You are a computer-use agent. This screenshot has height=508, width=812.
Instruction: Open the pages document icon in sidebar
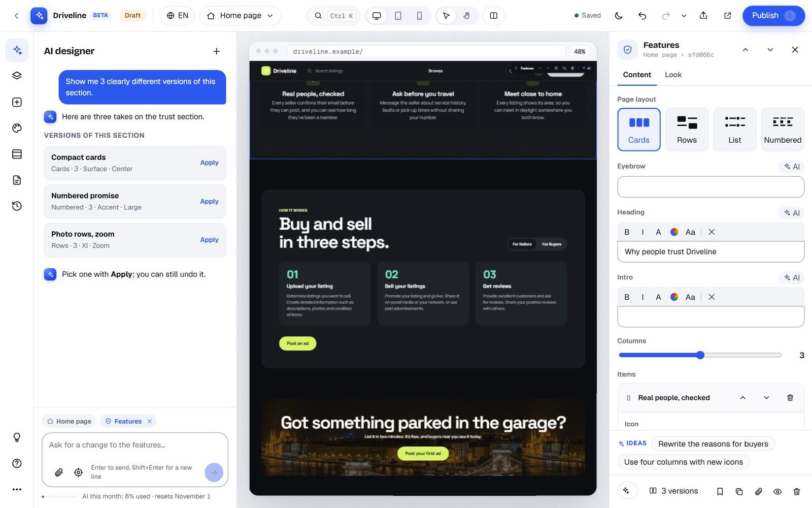click(17, 180)
